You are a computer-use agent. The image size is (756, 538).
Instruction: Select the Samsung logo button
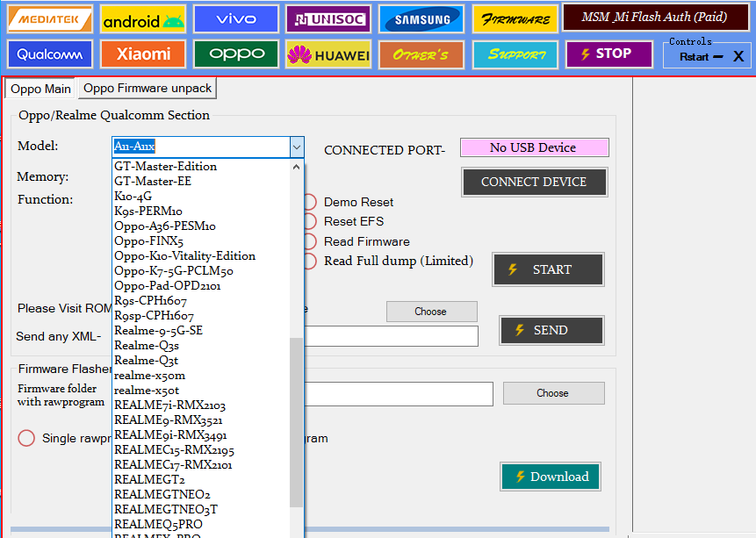pyautogui.click(x=421, y=19)
